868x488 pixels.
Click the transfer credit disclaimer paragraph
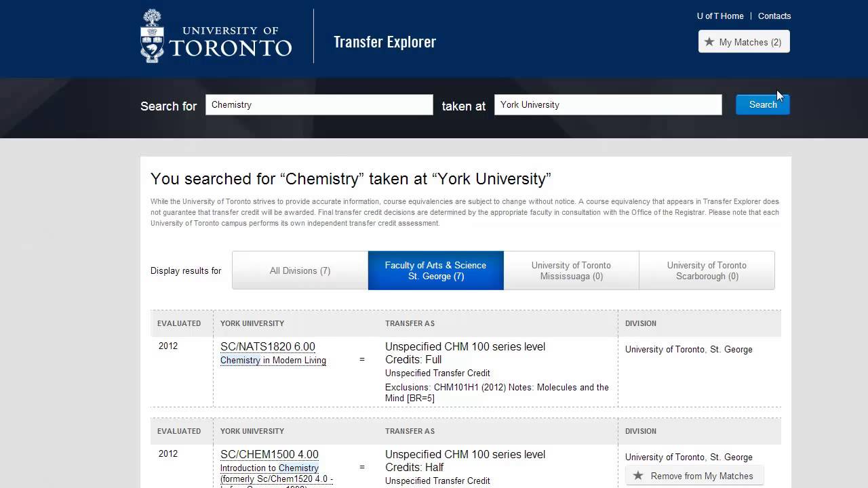(x=465, y=213)
